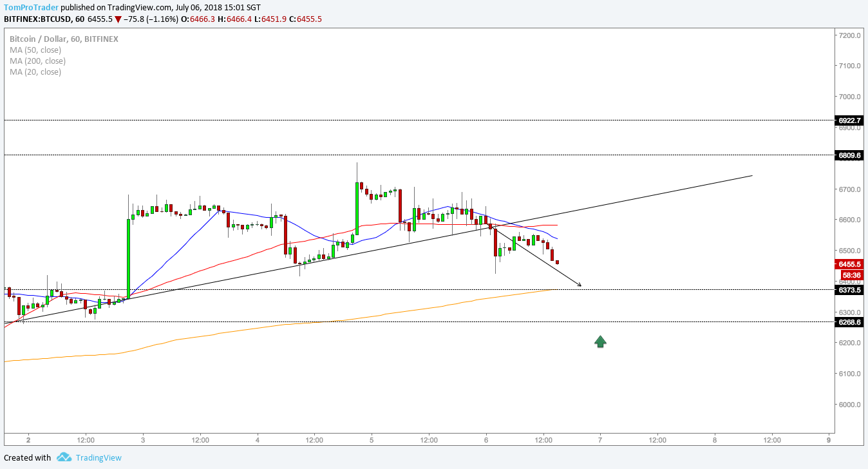Click the Created with footer text
This screenshot has height=469, width=868.
pyautogui.click(x=27, y=458)
